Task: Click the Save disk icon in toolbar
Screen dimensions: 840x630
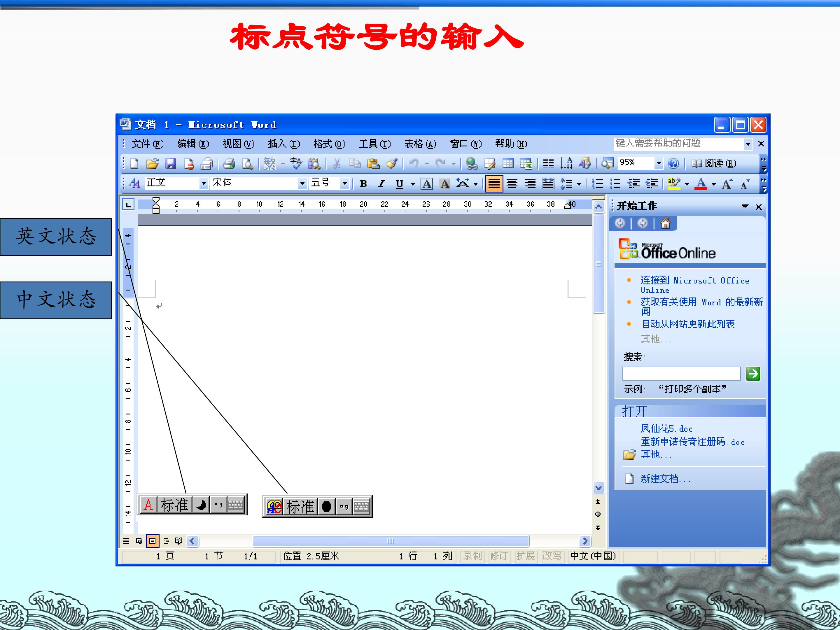Action: 171,164
